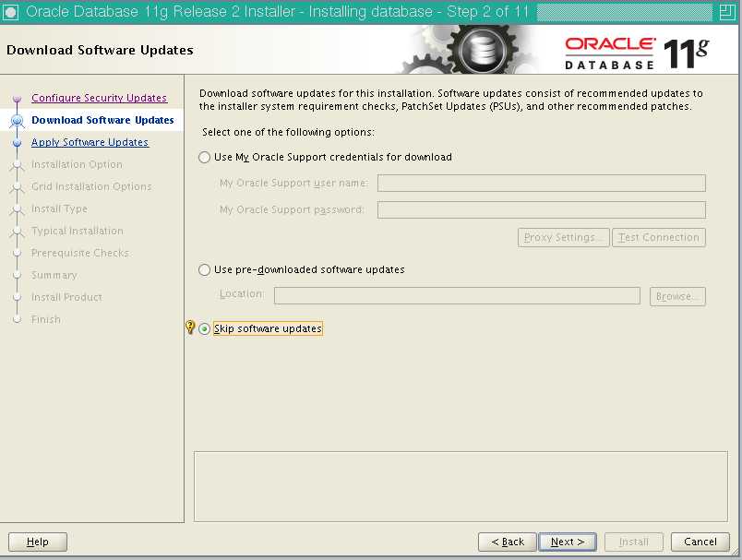This screenshot has height=560, width=742.
Task: Click the Proxy Settings button
Action: (564, 237)
